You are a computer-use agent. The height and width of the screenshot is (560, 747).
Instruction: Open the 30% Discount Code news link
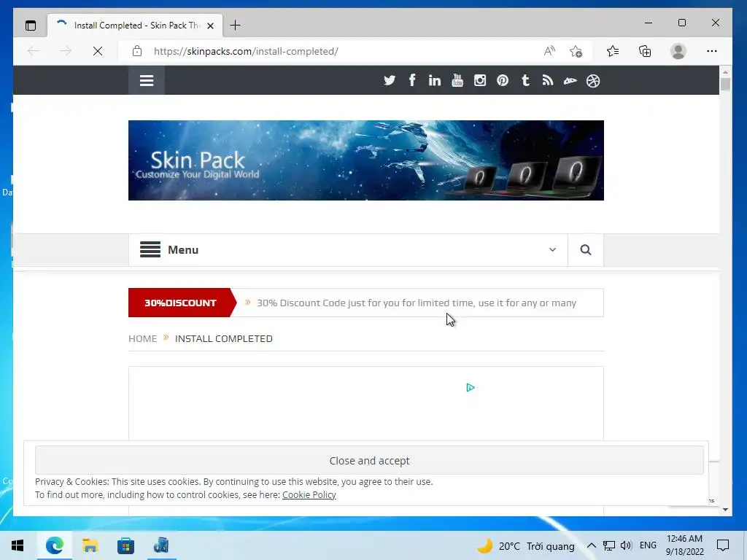click(417, 303)
